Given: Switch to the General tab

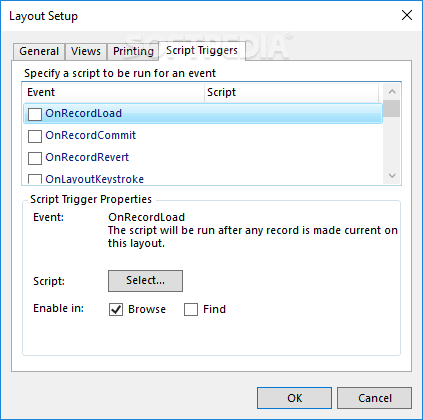Looking at the screenshot, I should [x=39, y=52].
